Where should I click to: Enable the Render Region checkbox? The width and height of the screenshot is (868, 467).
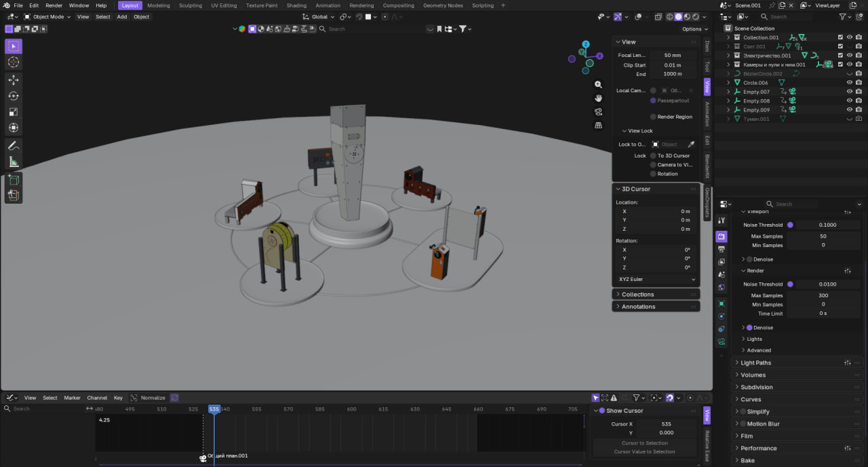(653, 117)
